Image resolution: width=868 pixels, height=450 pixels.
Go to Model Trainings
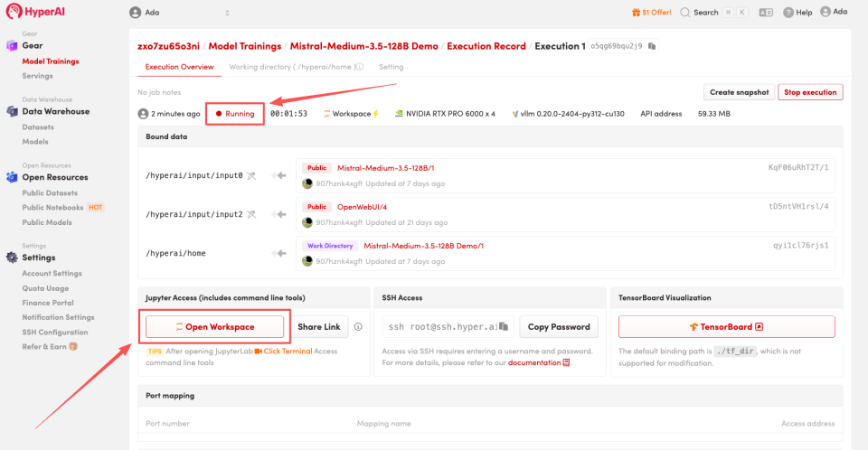click(x=51, y=61)
